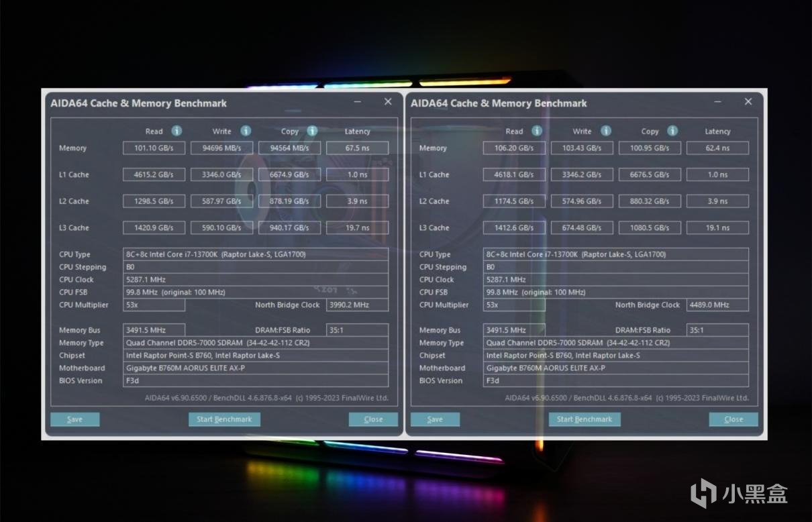Viewport: 812px width, 522px height.
Task: Select Memory Read value 101.10 GB/s
Action: pyautogui.click(x=154, y=148)
